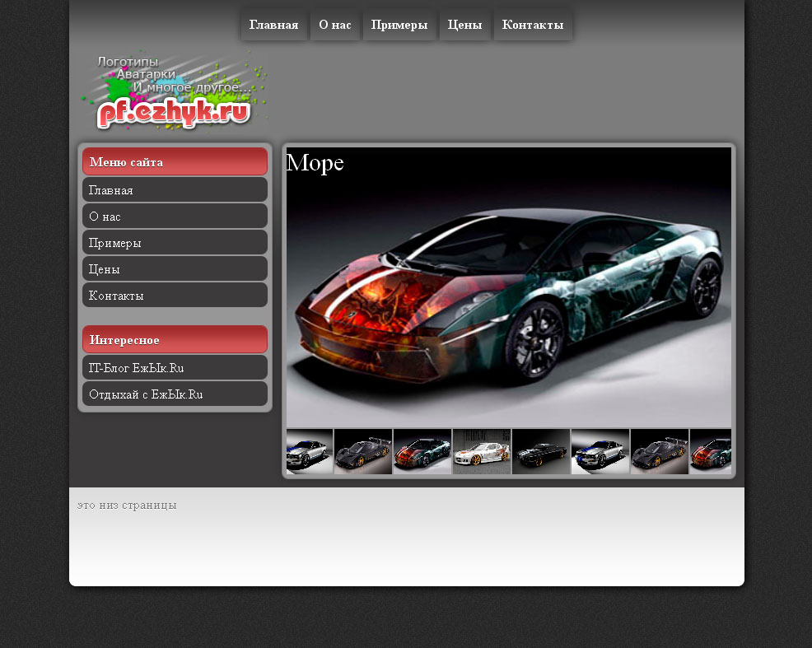Select the second silver Mustang thumbnail
The width and height of the screenshot is (812, 648).
(600, 451)
